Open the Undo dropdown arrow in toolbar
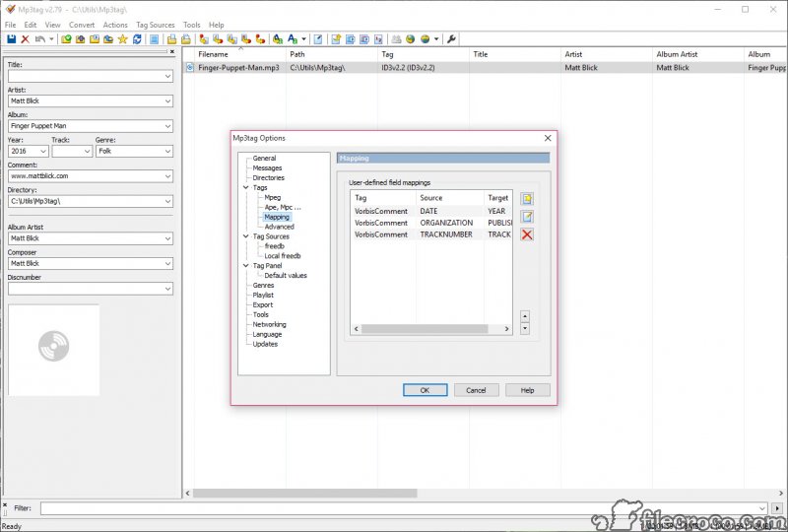Image resolution: width=788 pixels, height=532 pixels. pyautogui.click(x=51, y=39)
